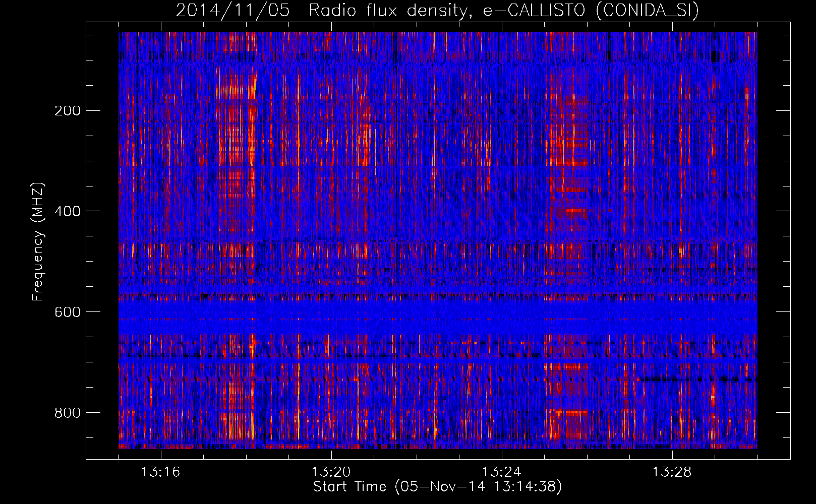
Task: Click the 13:28 time tick label
Action: [x=672, y=472]
